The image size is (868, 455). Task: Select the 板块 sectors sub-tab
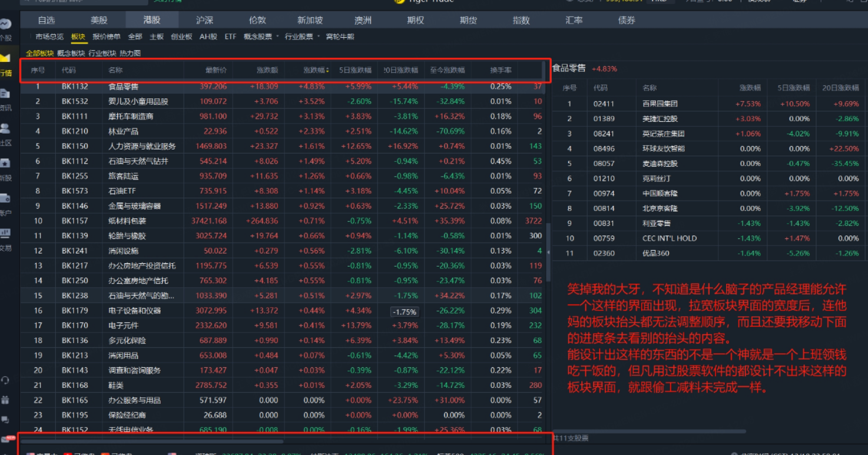click(78, 36)
